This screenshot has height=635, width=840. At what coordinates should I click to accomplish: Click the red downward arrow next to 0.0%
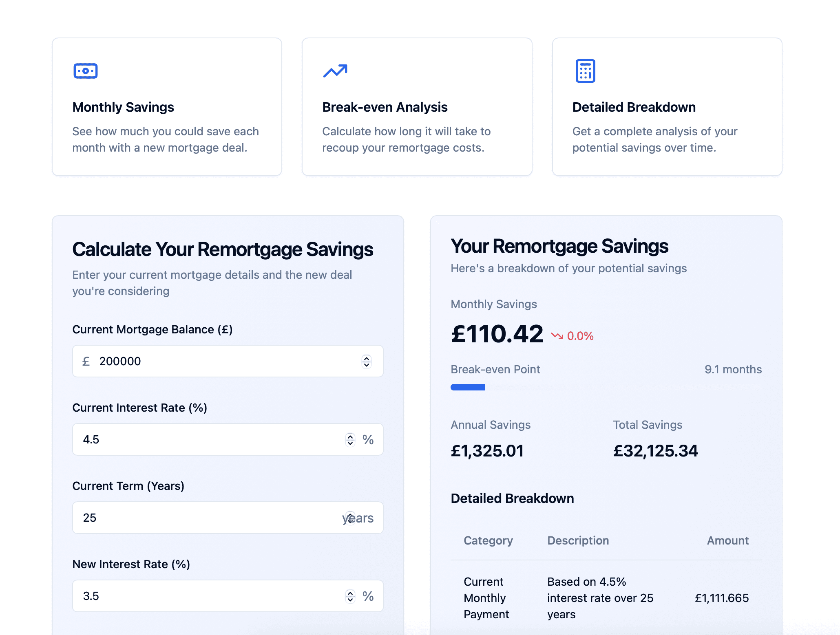point(557,336)
